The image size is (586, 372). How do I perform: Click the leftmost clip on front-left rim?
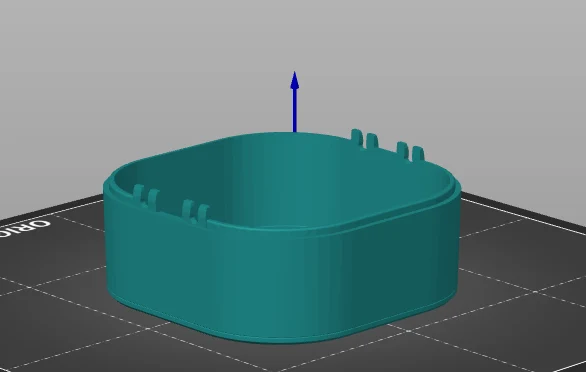pos(139,193)
